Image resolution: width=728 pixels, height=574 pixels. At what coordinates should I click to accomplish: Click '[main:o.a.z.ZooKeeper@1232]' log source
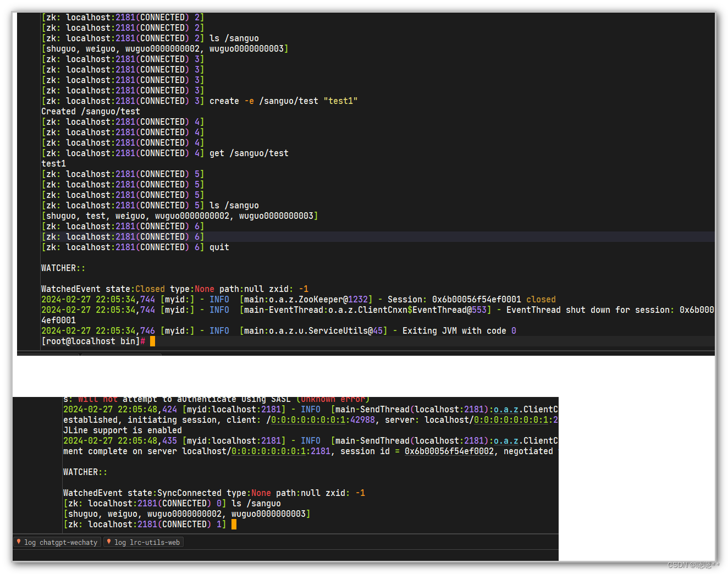pos(306,300)
